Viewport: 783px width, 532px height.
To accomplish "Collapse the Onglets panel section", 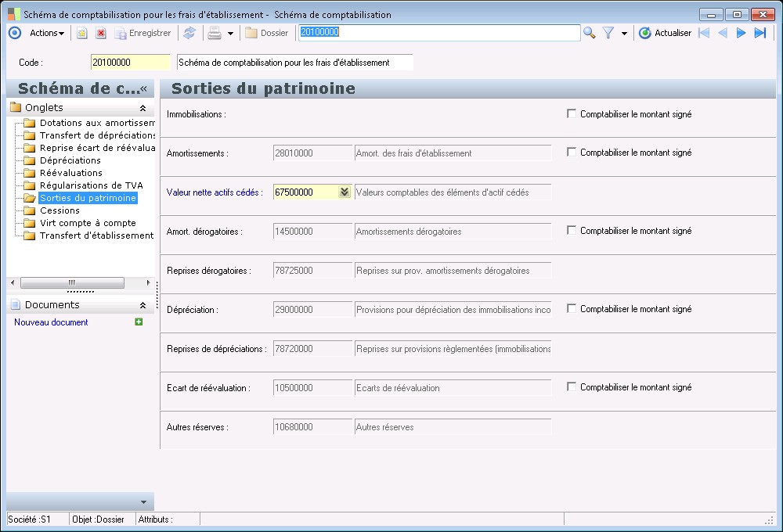I will point(143,108).
